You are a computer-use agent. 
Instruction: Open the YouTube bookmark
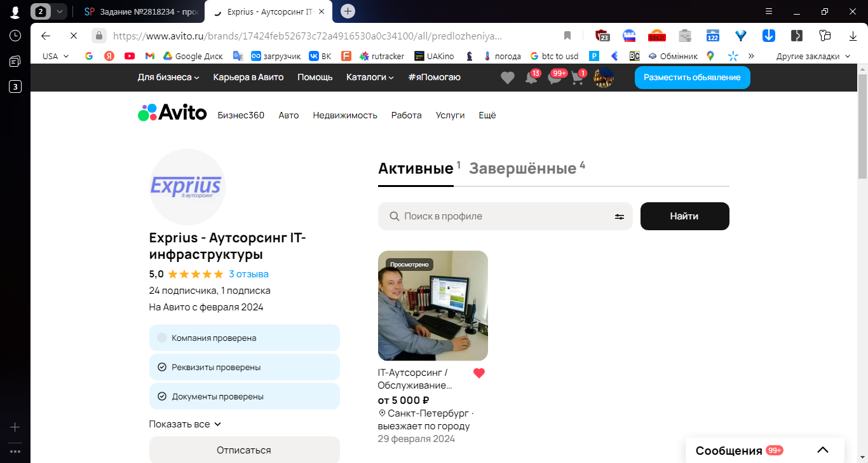[130, 56]
